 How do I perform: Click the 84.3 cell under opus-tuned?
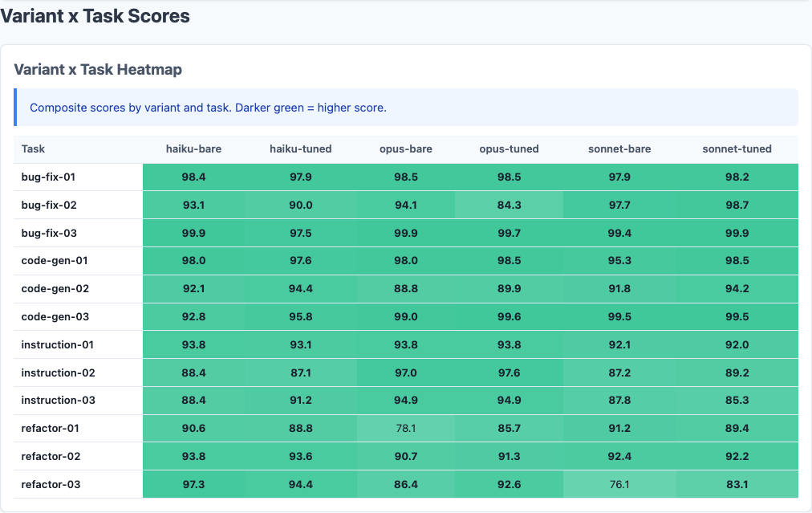pyautogui.click(x=509, y=205)
